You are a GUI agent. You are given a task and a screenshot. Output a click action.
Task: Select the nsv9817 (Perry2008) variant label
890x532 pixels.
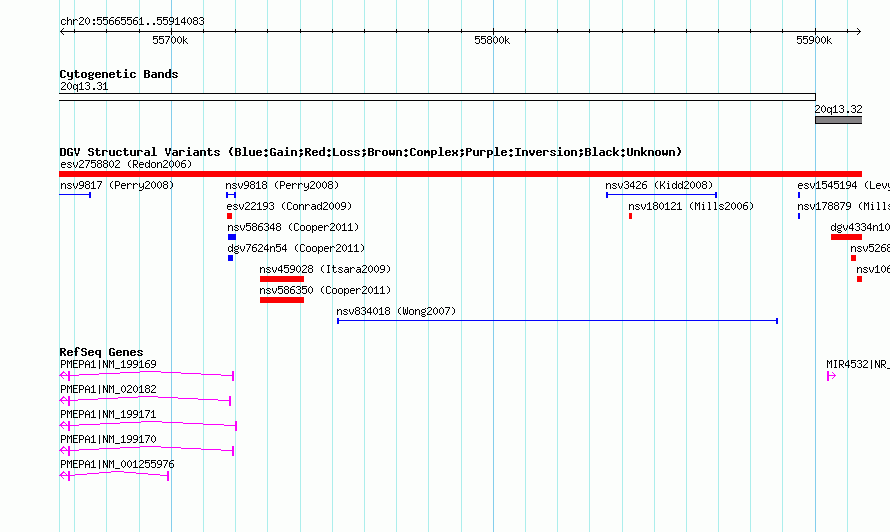click(x=117, y=185)
